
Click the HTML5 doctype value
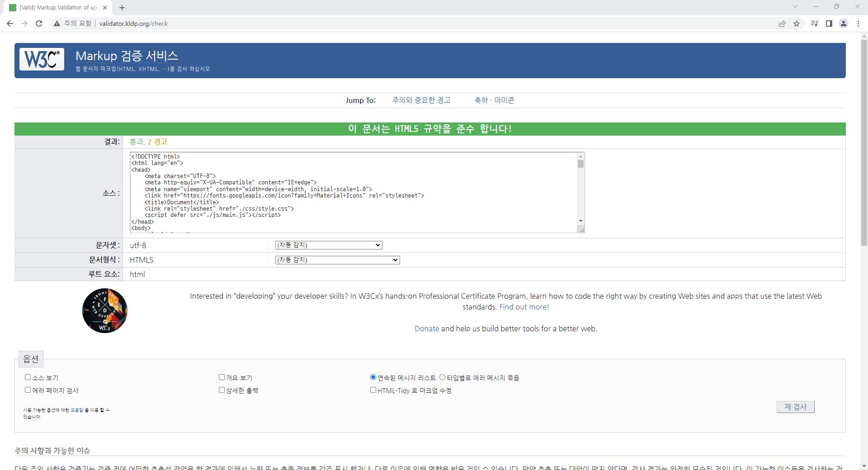point(142,260)
